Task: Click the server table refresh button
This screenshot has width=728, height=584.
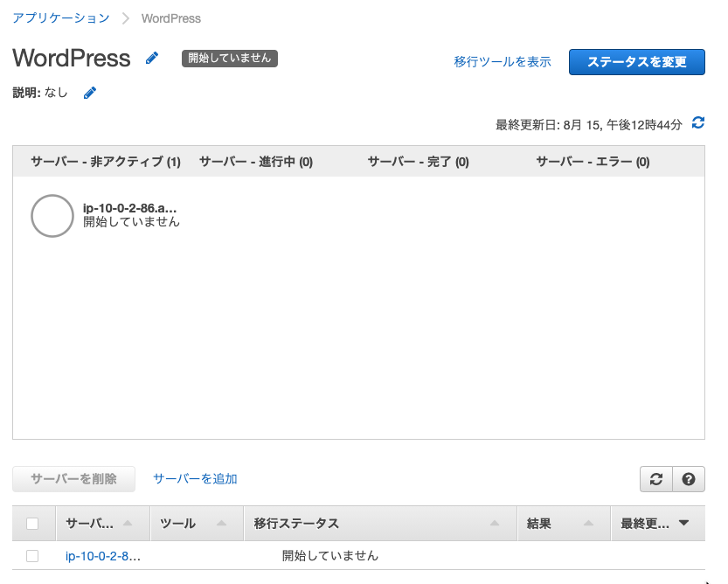Action: [x=656, y=479]
